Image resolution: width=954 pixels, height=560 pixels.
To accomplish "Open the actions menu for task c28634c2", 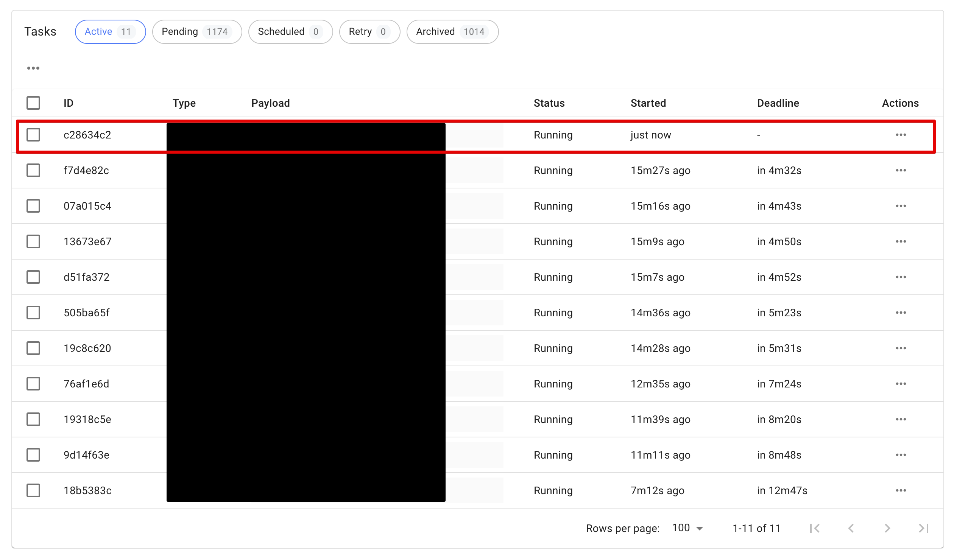I will click(901, 135).
